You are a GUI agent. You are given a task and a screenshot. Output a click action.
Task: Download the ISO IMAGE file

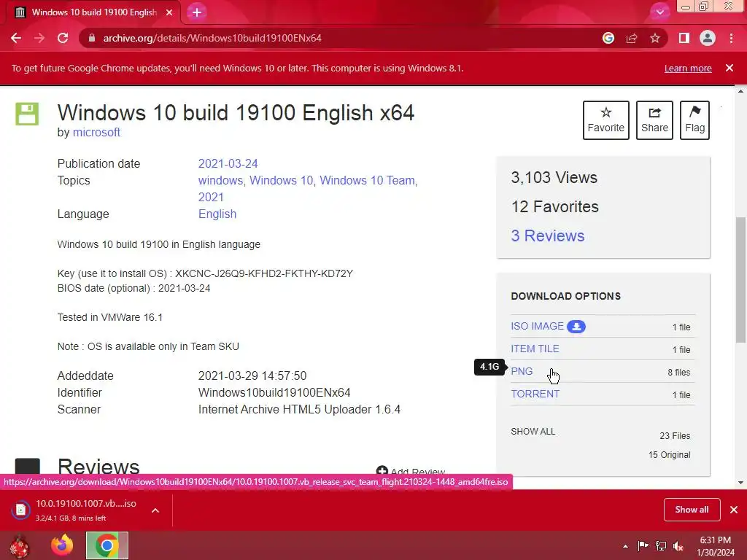[x=537, y=326]
